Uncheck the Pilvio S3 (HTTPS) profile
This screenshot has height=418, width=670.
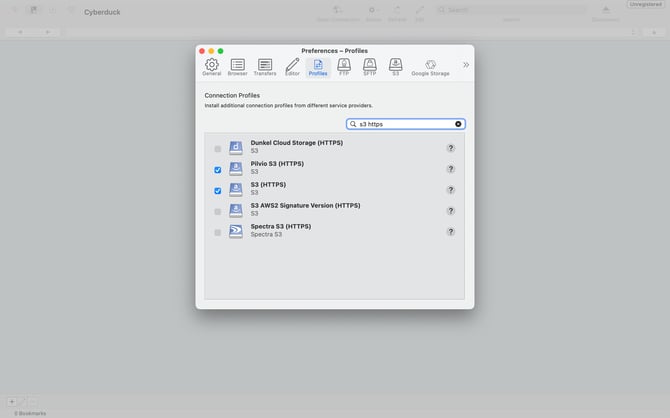click(217, 170)
